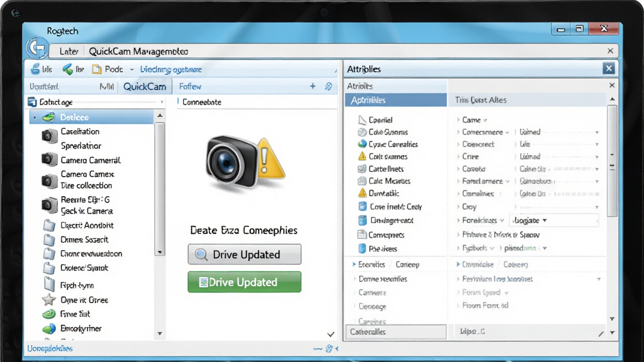Image resolution: width=644 pixels, height=362 pixels.
Task: Select the 'Camero Camex' camera icon
Action: click(49, 180)
